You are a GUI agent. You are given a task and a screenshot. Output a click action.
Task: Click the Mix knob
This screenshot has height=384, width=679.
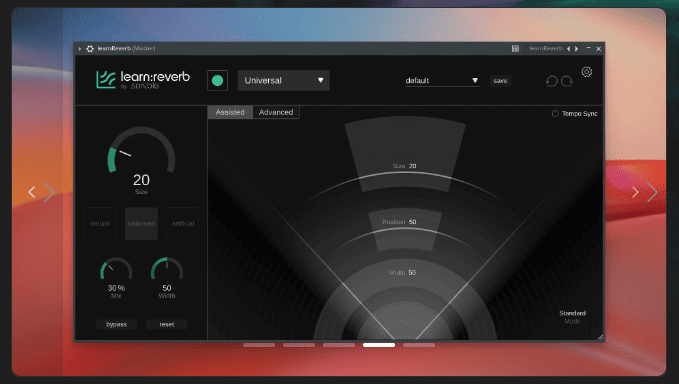point(116,269)
